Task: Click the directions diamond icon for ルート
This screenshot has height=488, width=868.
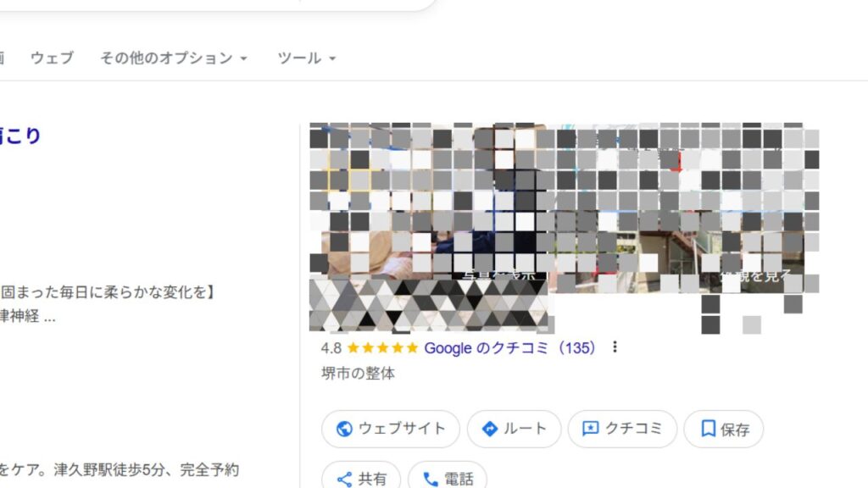Action: tap(489, 429)
